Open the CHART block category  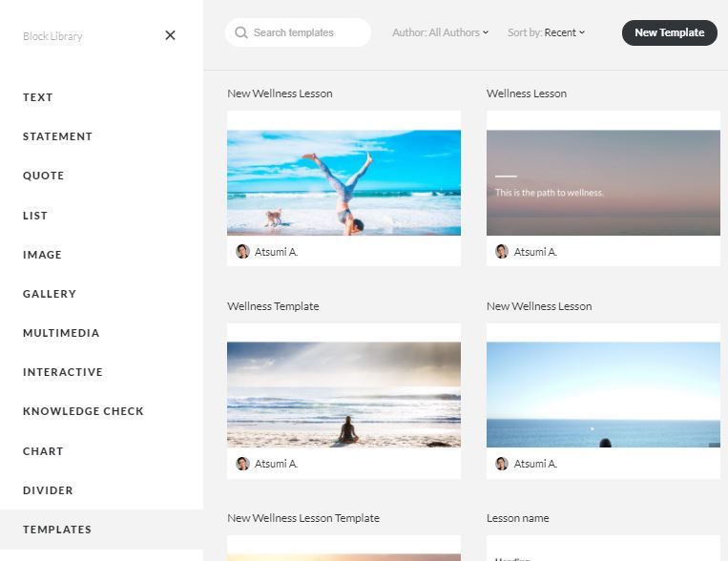tap(43, 451)
